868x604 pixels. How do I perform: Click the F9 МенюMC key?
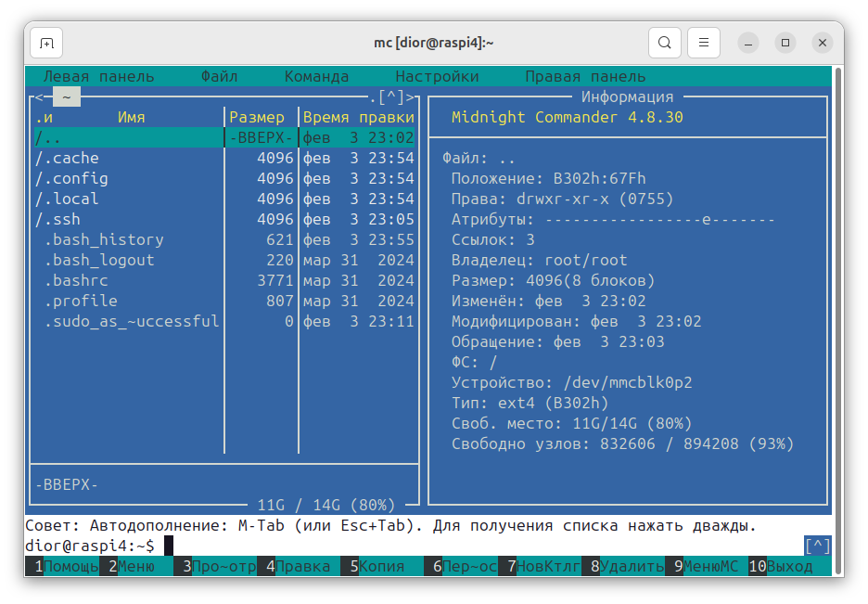[x=707, y=566]
